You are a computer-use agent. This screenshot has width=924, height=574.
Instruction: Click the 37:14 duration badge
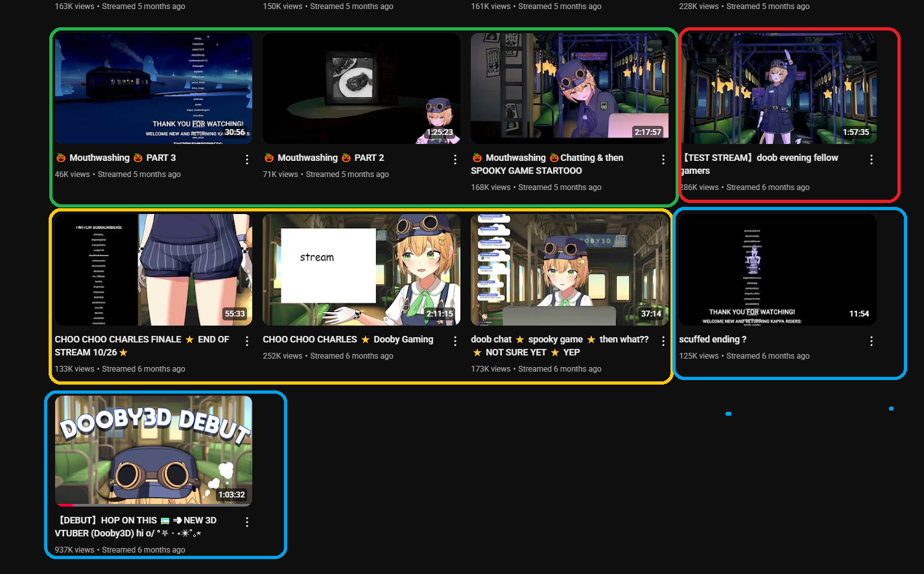(x=651, y=314)
